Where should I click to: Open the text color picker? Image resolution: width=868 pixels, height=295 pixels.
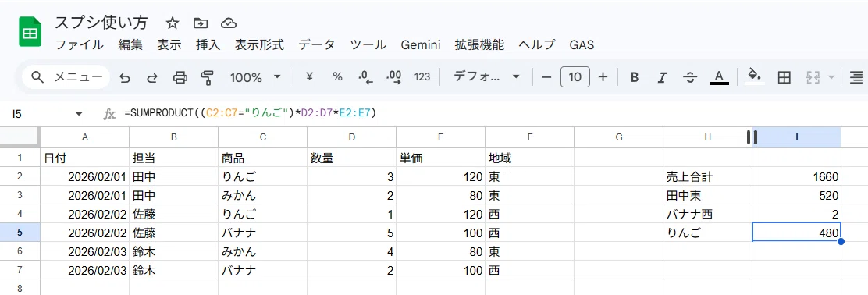coord(719,77)
